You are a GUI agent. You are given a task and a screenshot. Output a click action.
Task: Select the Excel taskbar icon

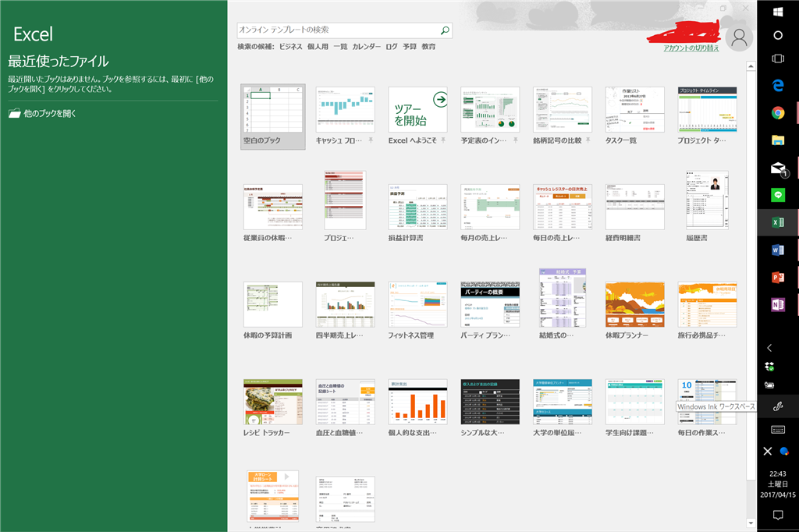(x=778, y=222)
